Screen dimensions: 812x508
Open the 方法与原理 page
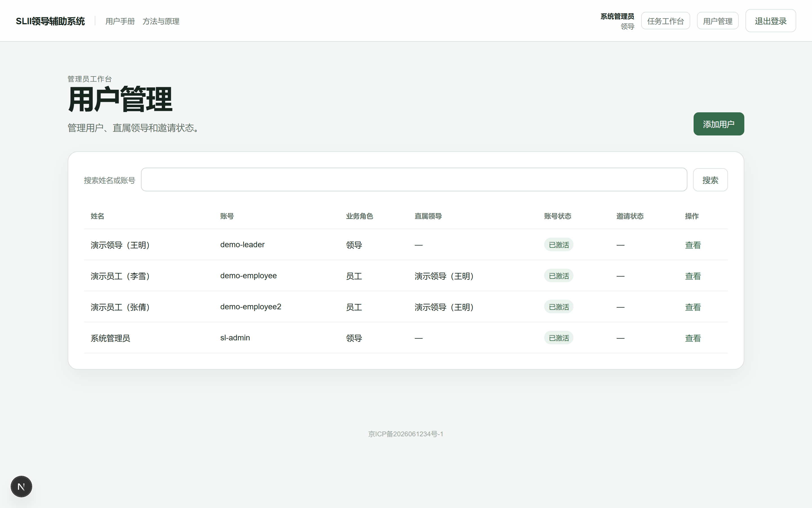coord(161,21)
